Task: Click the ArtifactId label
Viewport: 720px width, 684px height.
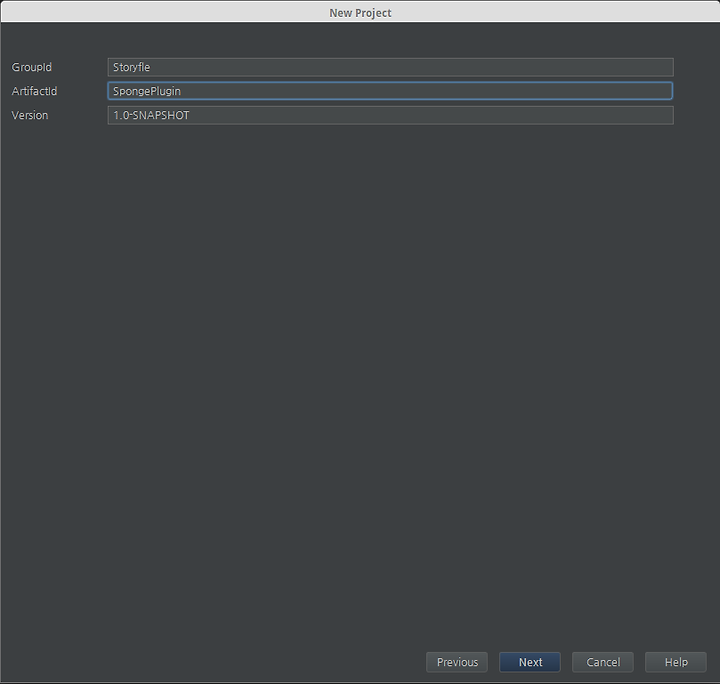Action: (x=34, y=91)
